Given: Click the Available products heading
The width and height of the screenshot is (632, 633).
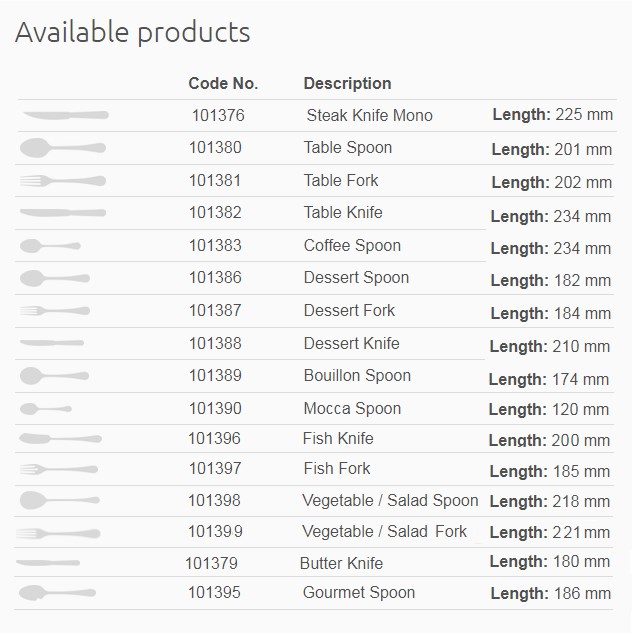Looking at the screenshot, I should 133,32.
